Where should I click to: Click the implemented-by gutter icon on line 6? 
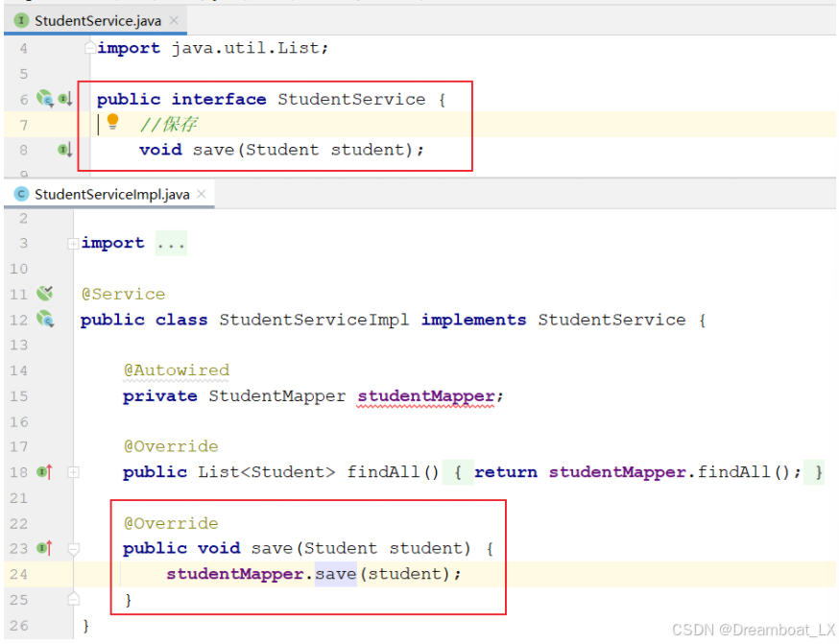click(x=65, y=99)
